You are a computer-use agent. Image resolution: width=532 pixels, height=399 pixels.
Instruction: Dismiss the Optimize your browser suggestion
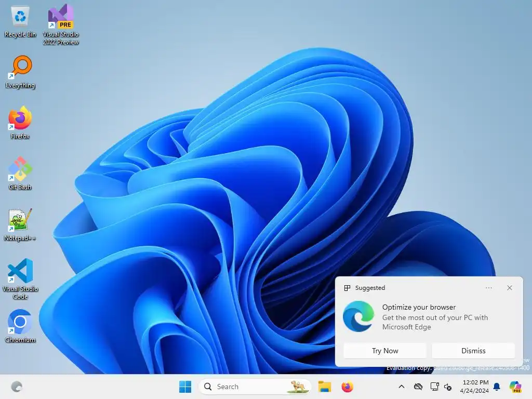pyautogui.click(x=473, y=351)
